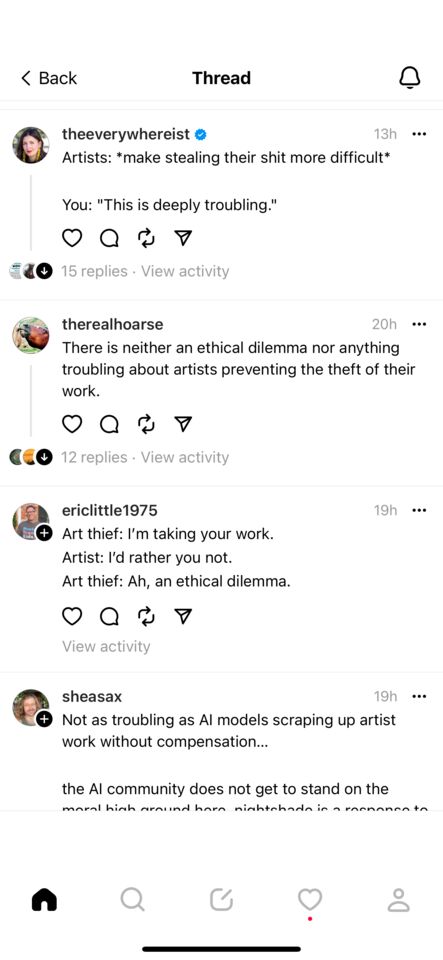Image resolution: width=443 pixels, height=960 pixels.
Task: Open the search tab in bottom bar
Action: pyautogui.click(x=132, y=899)
